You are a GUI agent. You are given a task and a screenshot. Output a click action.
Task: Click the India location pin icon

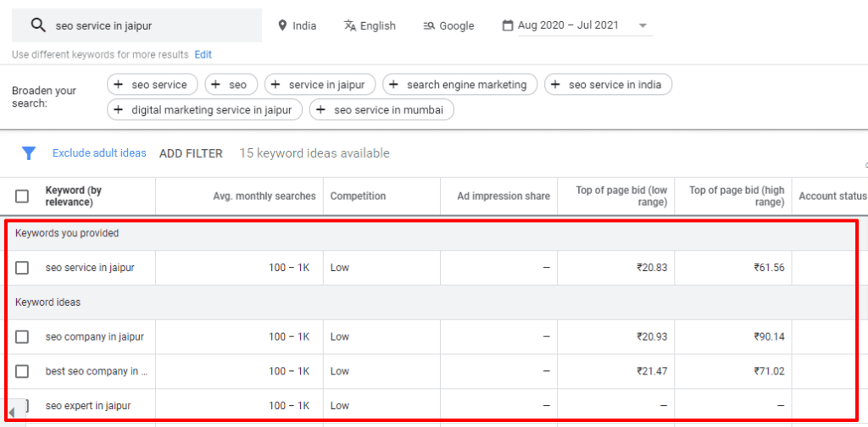coord(283,25)
